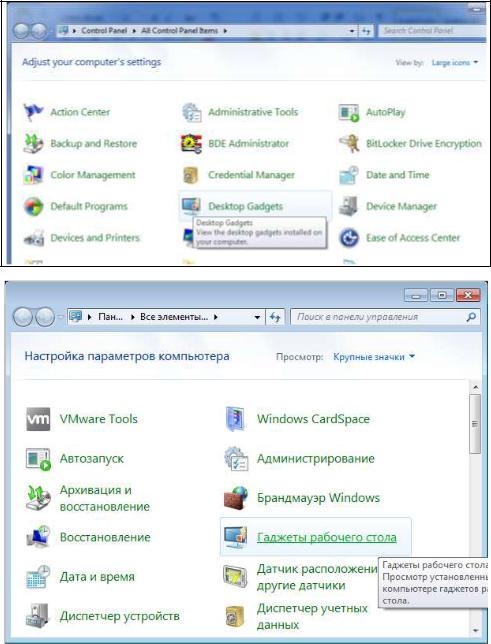
Task: Open Backup and Restore icon
Action: pyautogui.click(x=33, y=143)
